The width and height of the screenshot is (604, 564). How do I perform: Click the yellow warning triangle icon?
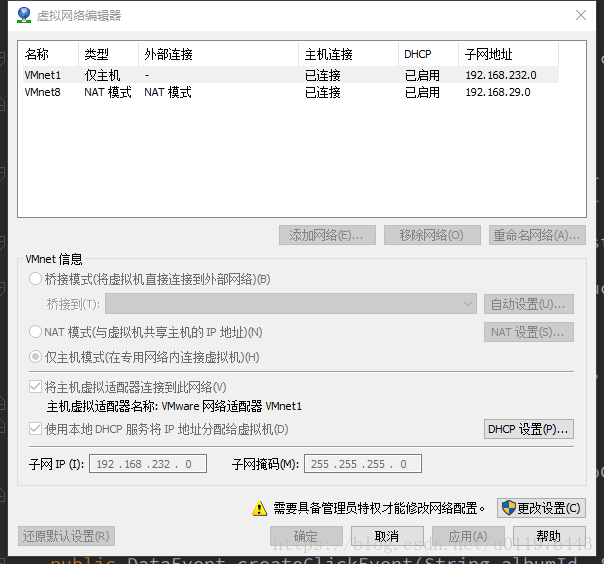259,508
